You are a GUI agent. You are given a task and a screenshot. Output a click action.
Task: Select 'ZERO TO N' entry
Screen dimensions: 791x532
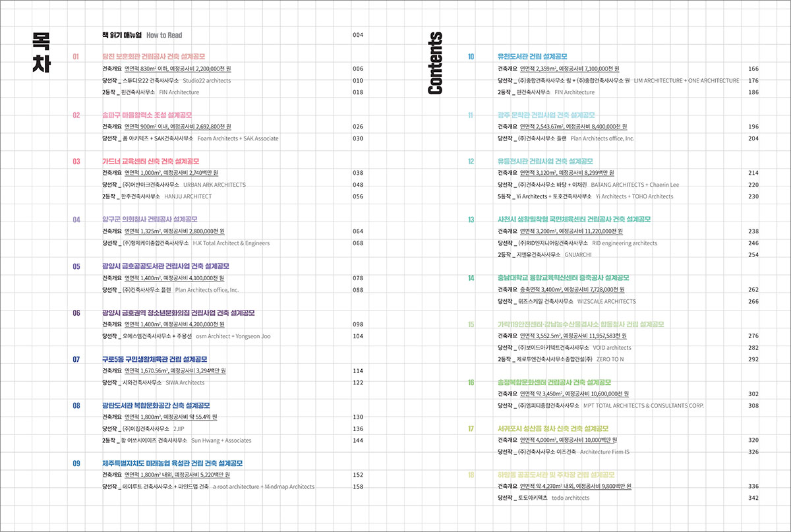[610, 359]
